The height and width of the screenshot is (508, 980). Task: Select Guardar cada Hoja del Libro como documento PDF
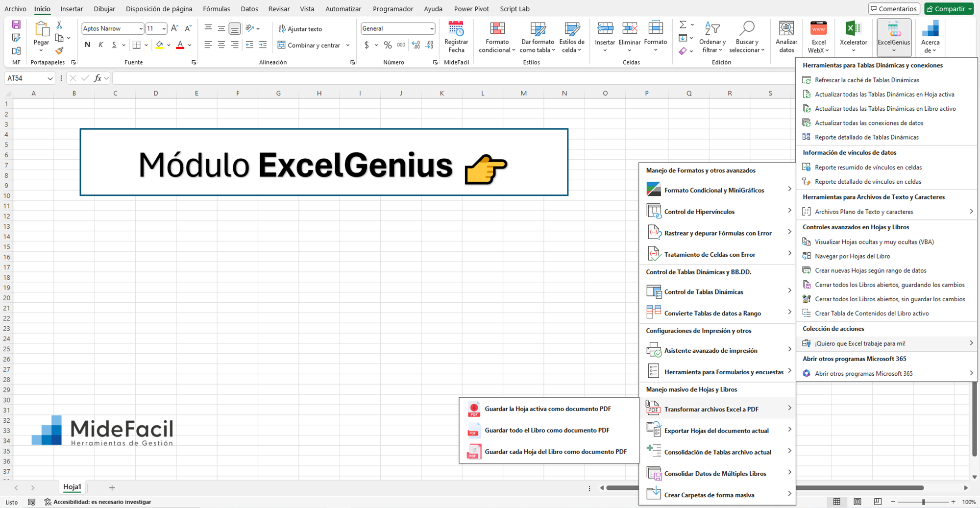pyautogui.click(x=549, y=452)
